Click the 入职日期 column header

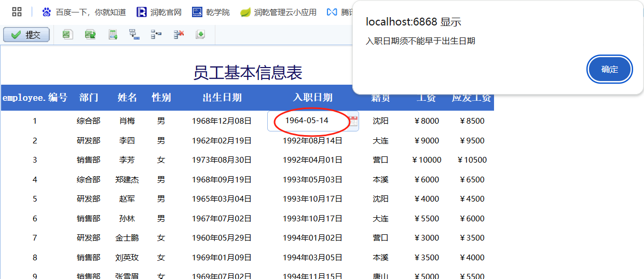[x=312, y=98]
